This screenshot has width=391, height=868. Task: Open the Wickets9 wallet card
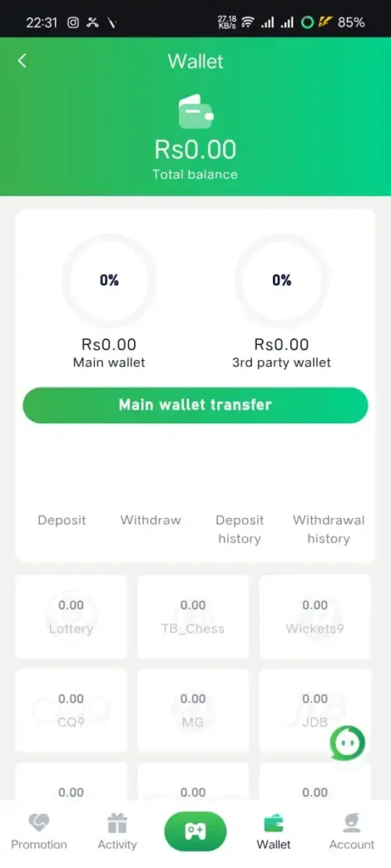tap(316, 617)
